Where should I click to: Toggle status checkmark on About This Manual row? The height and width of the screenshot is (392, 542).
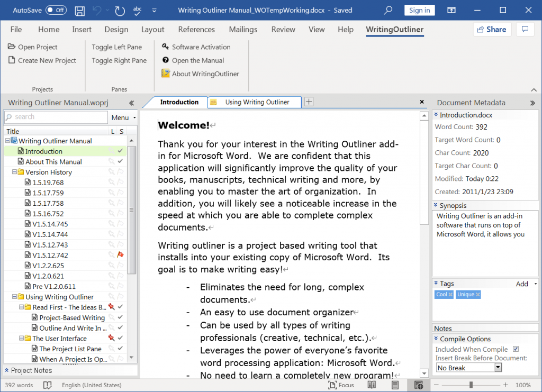(x=120, y=161)
